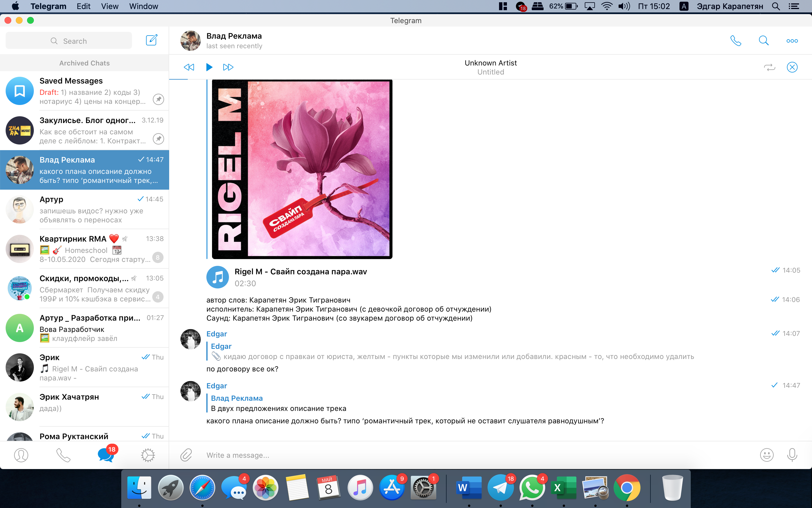Open the Apple menu

[x=16, y=6]
